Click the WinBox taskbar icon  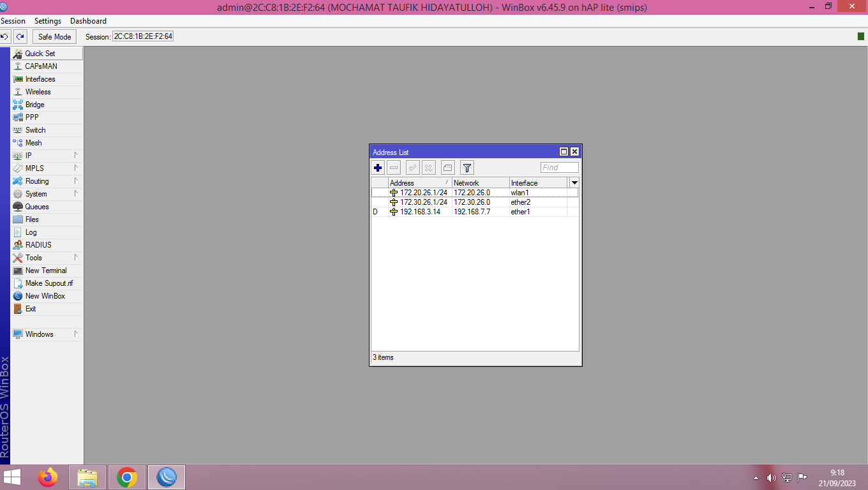[167, 477]
